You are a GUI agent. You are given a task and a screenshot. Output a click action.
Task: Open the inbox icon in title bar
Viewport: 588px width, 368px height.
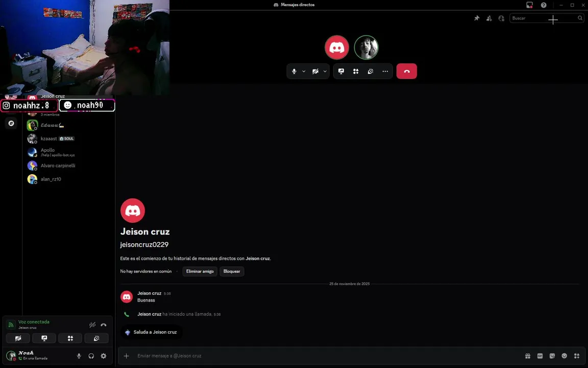529,5
